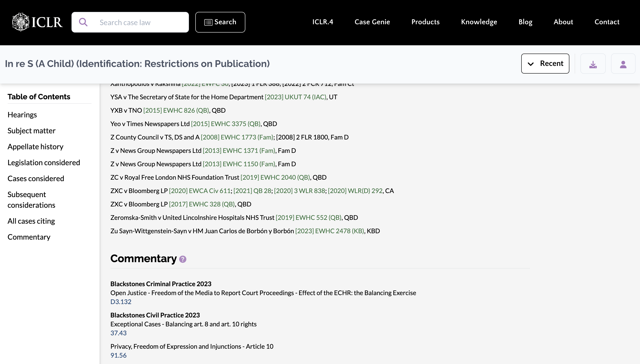640x364 pixels.
Task: Select Hearings in the Table of Contents
Action: coord(22,115)
